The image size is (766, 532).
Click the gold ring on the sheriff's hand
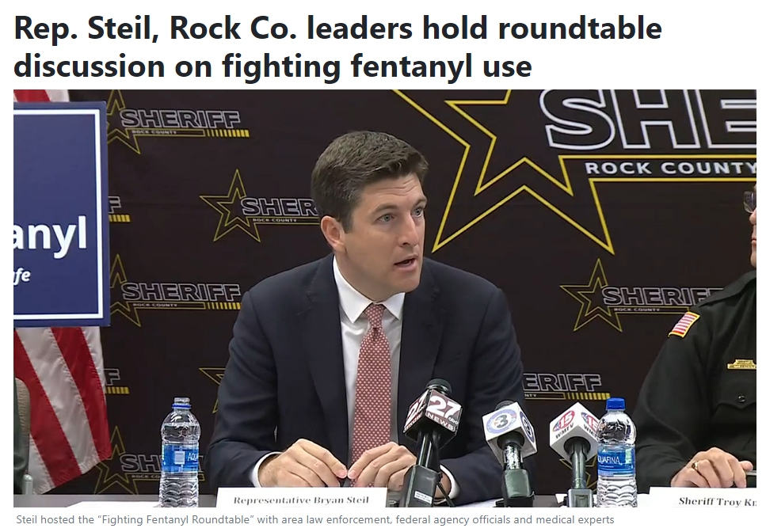(695, 465)
